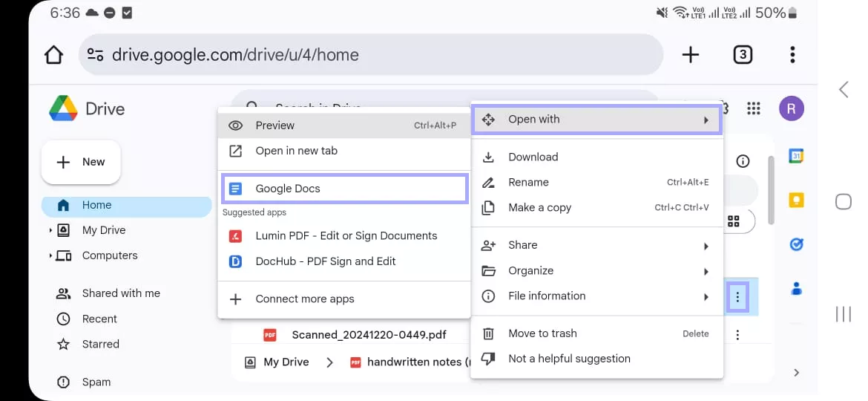
Task: Choose Open in new tab
Action: coord(343,151)
